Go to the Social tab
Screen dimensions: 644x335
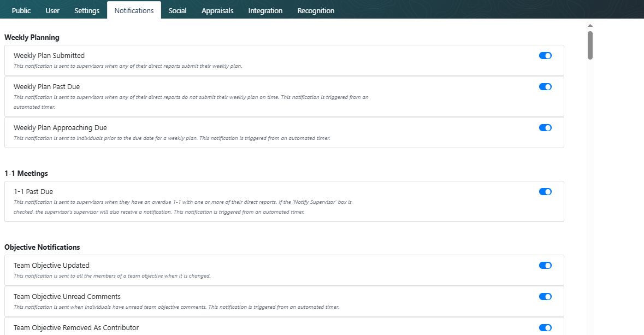178,11
